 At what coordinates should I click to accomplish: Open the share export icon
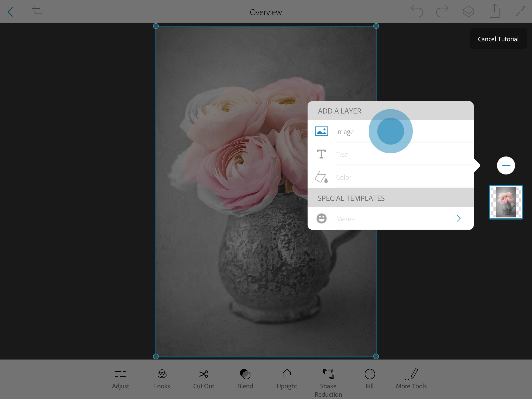494,11
